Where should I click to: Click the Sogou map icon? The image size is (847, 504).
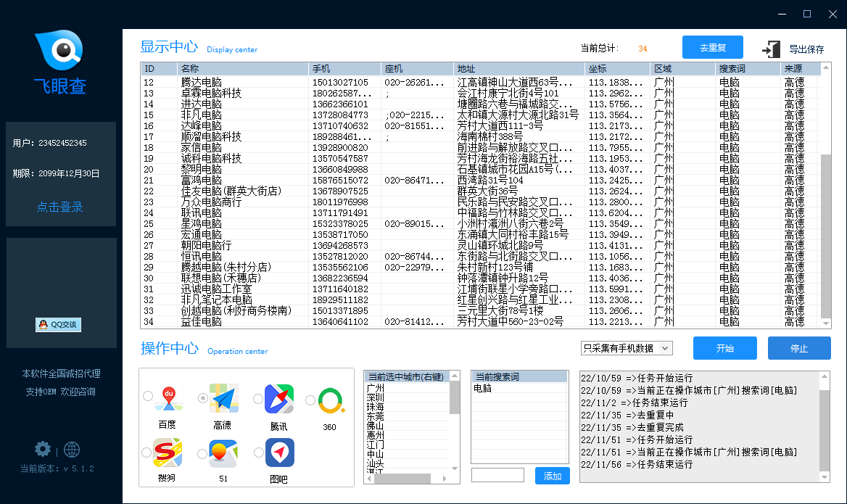click(x=168, y=453)
